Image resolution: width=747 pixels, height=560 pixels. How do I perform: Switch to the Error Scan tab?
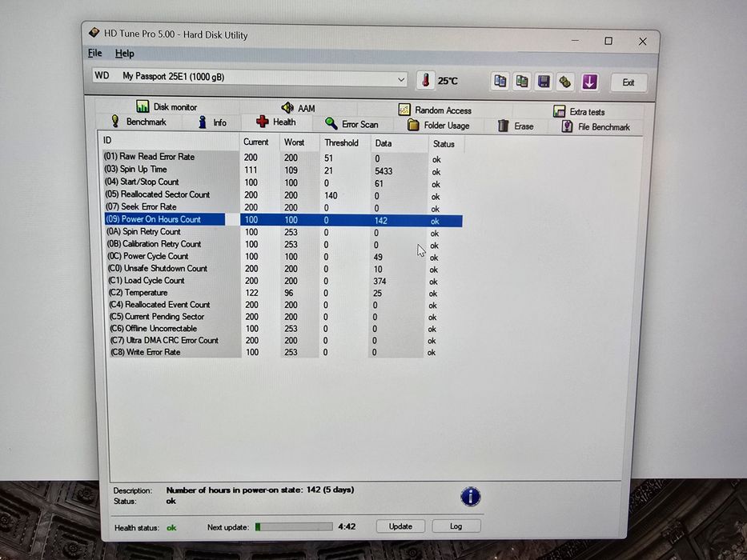point(351,124)
